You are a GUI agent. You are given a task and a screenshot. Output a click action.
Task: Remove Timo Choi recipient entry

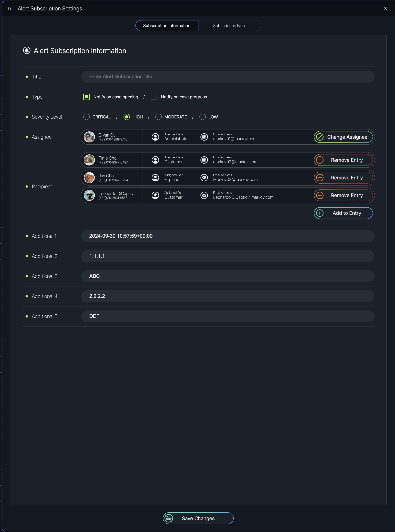pos(343,160)
